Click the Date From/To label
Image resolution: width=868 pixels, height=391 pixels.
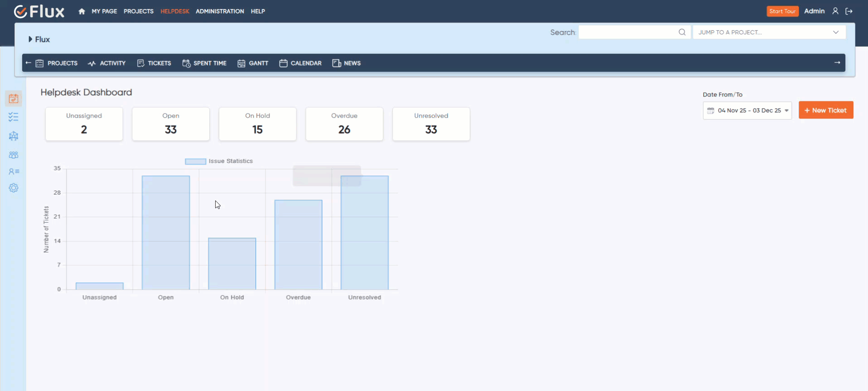[x=723, y=95]
